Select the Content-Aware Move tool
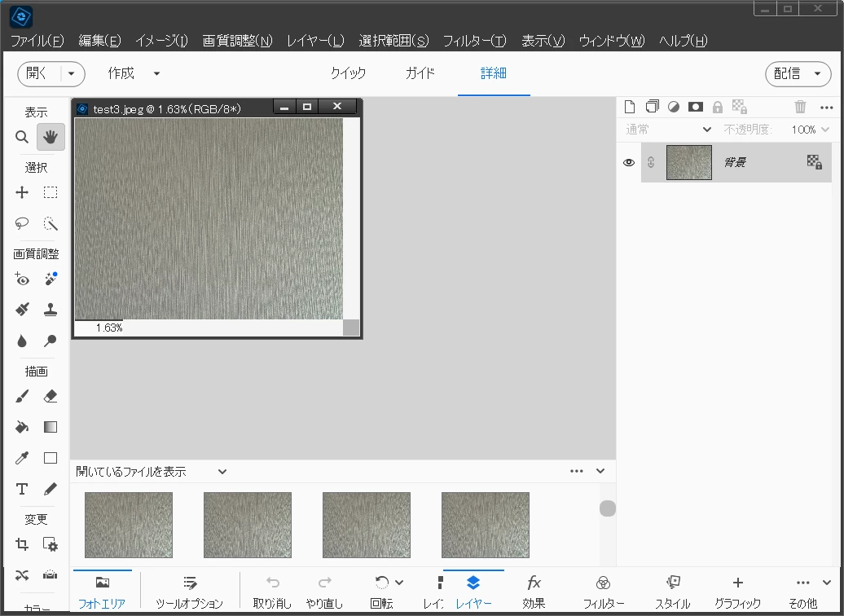 21,575
